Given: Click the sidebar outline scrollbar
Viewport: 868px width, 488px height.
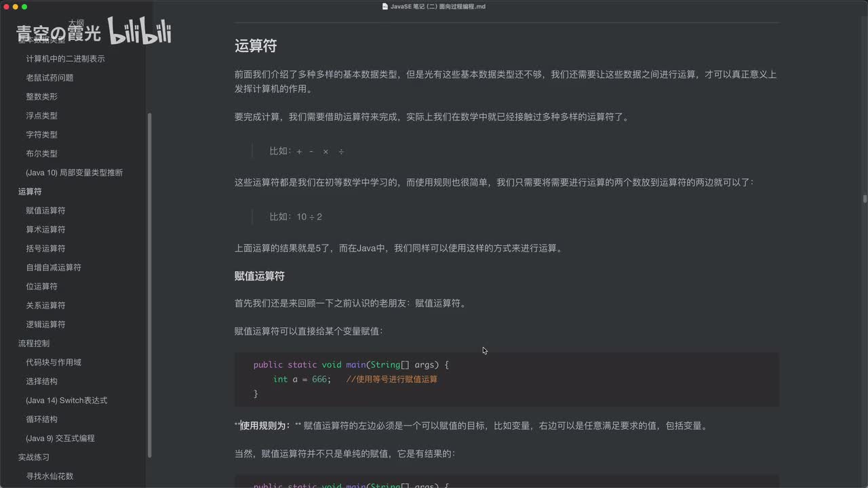Looking at the screenshot, I should click(149, 285).
